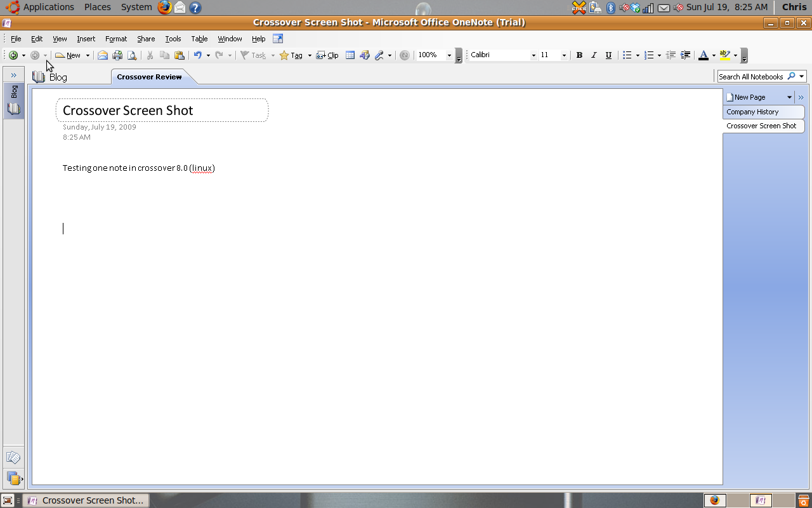Click the Task flag toolbar button
This screenshot has width=812, height=508.
(x=252, y=55)
